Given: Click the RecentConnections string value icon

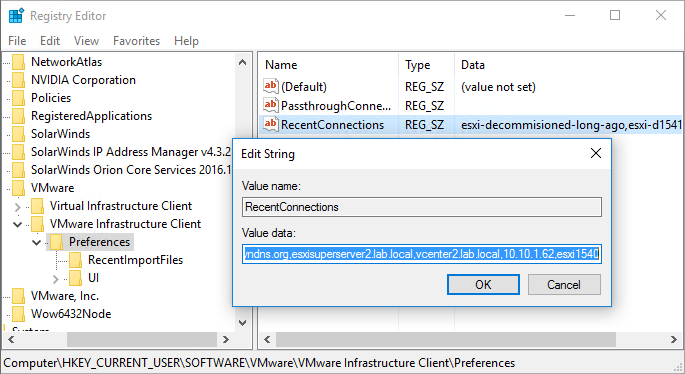Looking at the screenshot, I should [271, 124].
